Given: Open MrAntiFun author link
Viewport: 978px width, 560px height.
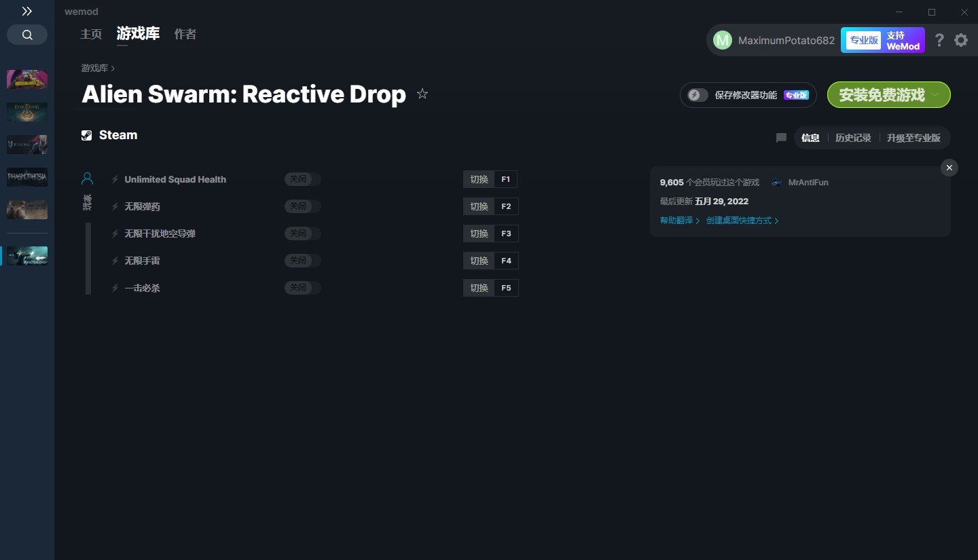Looking at the screenshot, I should click(x=808, y=183).
